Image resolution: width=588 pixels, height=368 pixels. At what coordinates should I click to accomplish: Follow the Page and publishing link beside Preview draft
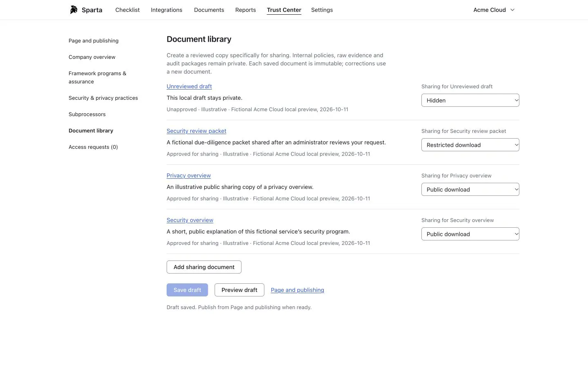[x=297, y=290]
